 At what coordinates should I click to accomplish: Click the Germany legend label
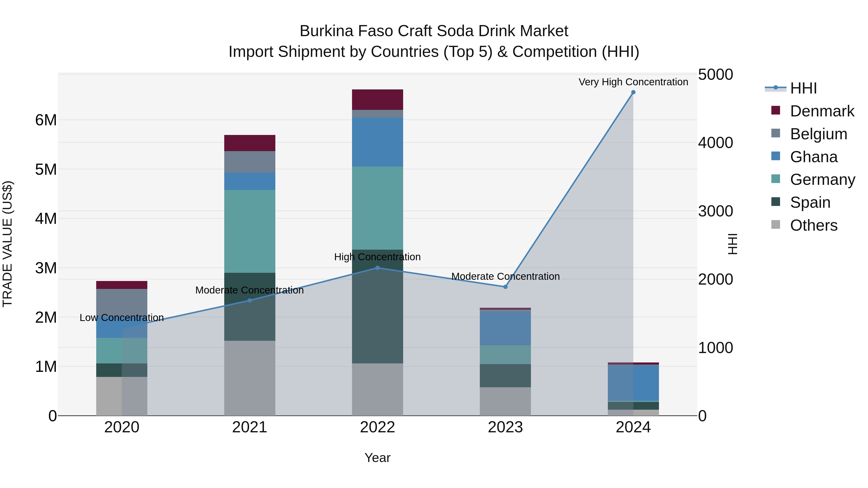(822, 180)
